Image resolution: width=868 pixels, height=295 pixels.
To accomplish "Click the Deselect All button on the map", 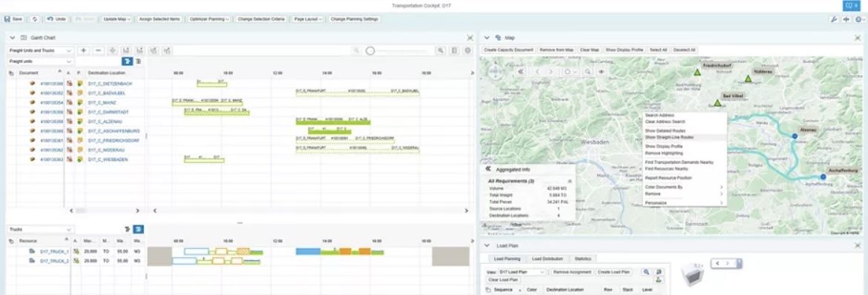I will (685, 50).
